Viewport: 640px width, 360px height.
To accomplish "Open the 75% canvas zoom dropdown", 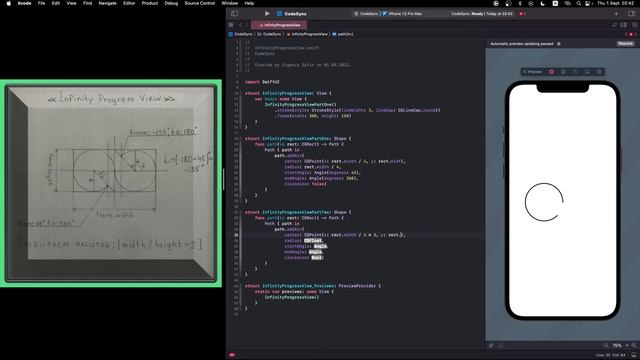I will (x=620, y=345).
